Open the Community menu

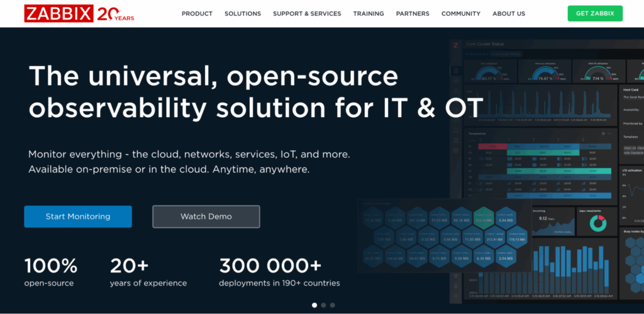click(461, 14)
